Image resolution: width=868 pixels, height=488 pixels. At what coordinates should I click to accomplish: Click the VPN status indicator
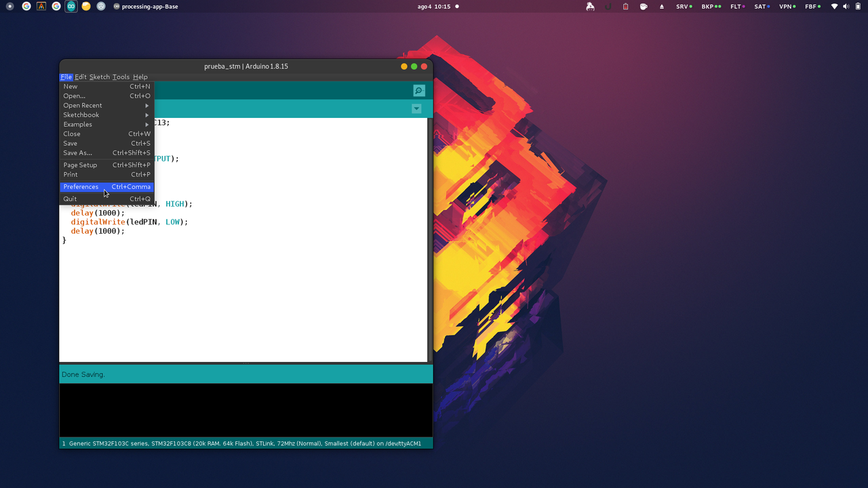coord(787,6)
